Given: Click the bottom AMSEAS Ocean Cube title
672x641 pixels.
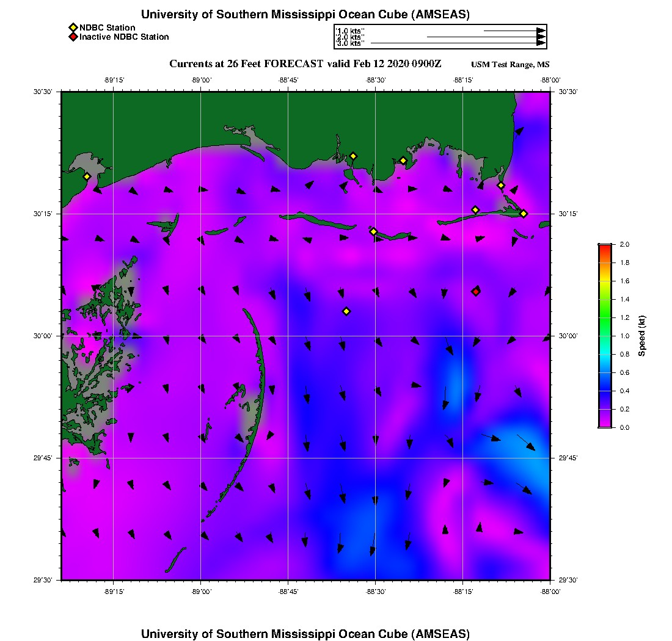Looking at the screenshot, I should 305,634.
